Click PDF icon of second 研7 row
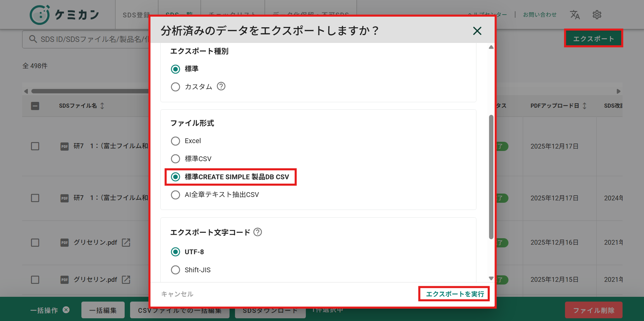The image size is (644, 321). click(x=64, y=198)
